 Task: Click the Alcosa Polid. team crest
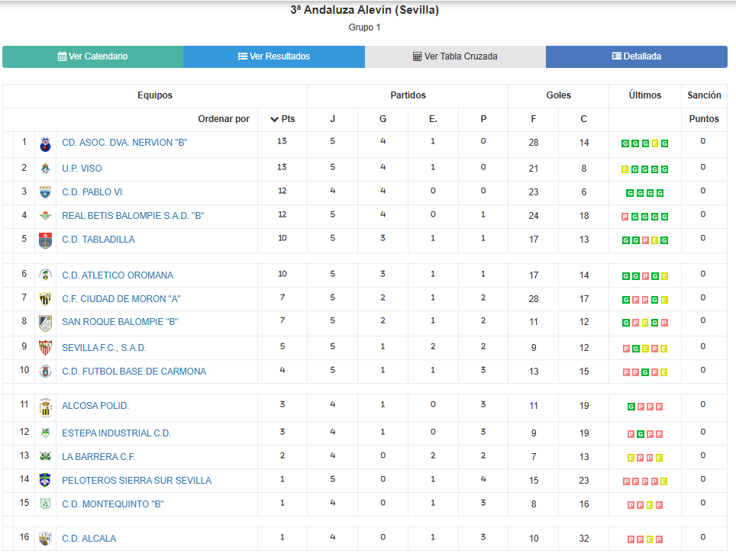coord(45,407)
